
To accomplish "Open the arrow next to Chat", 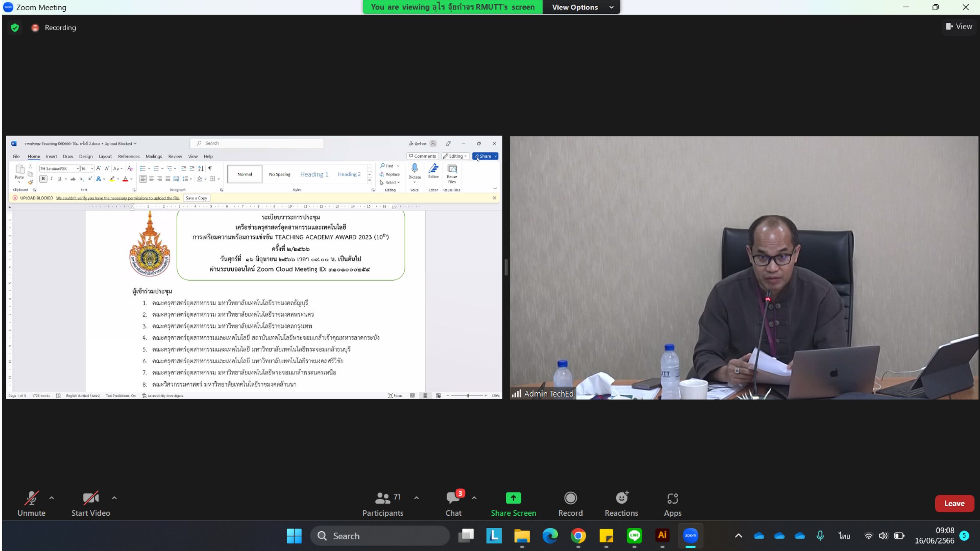I will click(x=474, y=498).
